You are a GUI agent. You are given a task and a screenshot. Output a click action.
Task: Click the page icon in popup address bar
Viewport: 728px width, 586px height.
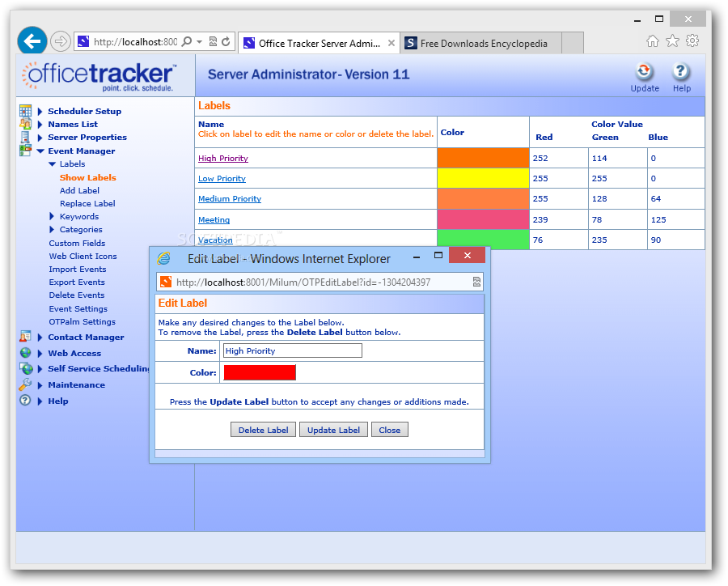[166, 282]
